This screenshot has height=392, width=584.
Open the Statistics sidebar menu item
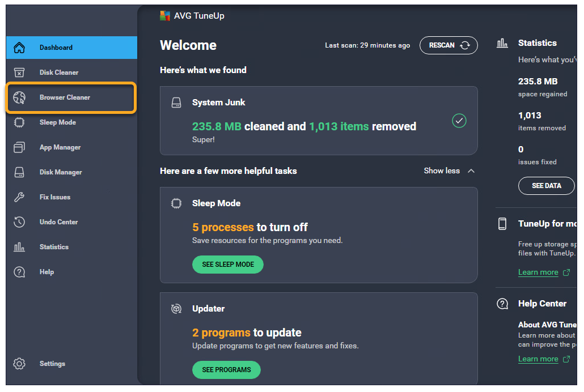click(54, 247)
